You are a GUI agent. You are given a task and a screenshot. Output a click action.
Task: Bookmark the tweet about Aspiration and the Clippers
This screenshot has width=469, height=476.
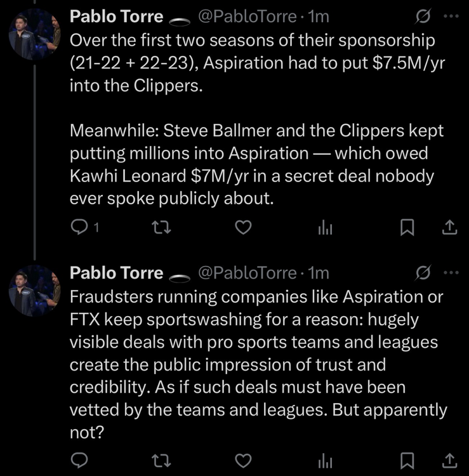(x=407, y=227)
